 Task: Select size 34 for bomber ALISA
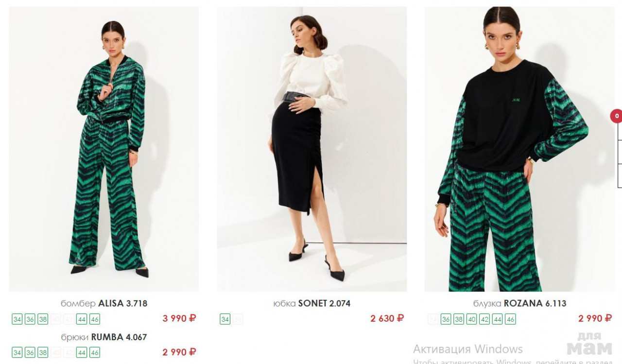pos(17,319)
